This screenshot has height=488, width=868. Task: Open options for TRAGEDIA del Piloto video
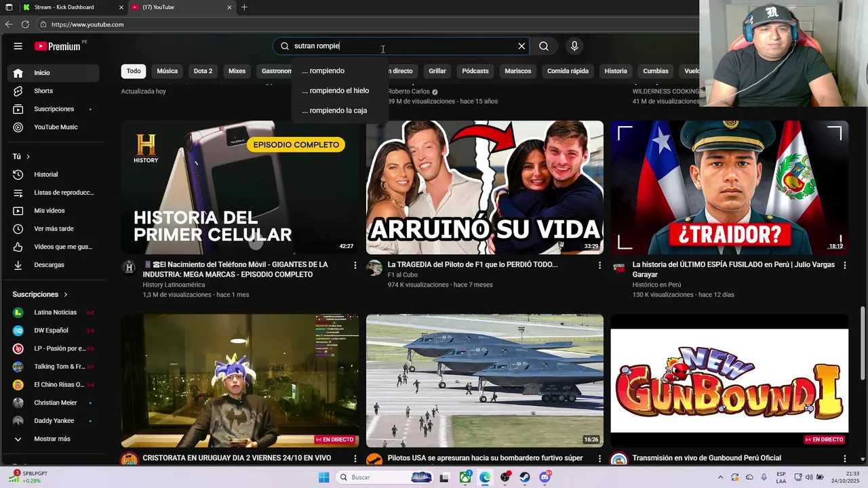coord(599,266)
